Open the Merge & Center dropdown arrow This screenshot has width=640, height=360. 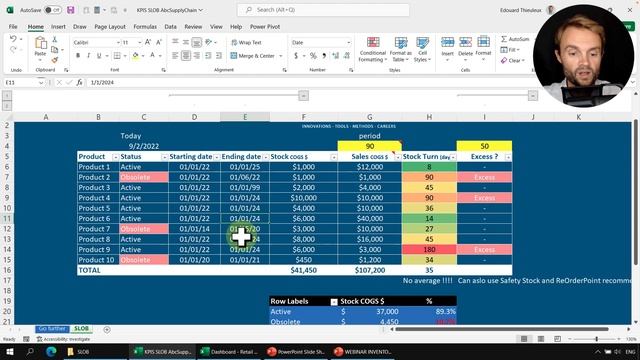[281, 56]
